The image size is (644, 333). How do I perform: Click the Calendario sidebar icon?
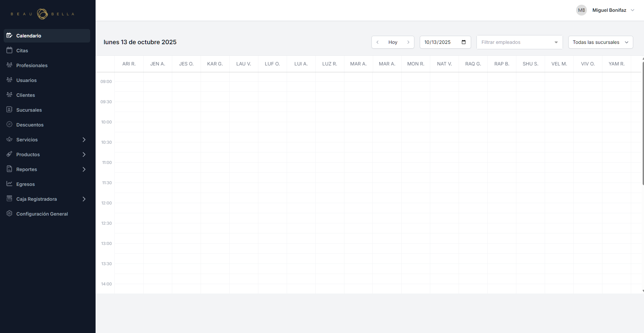[x=9, y=35]
